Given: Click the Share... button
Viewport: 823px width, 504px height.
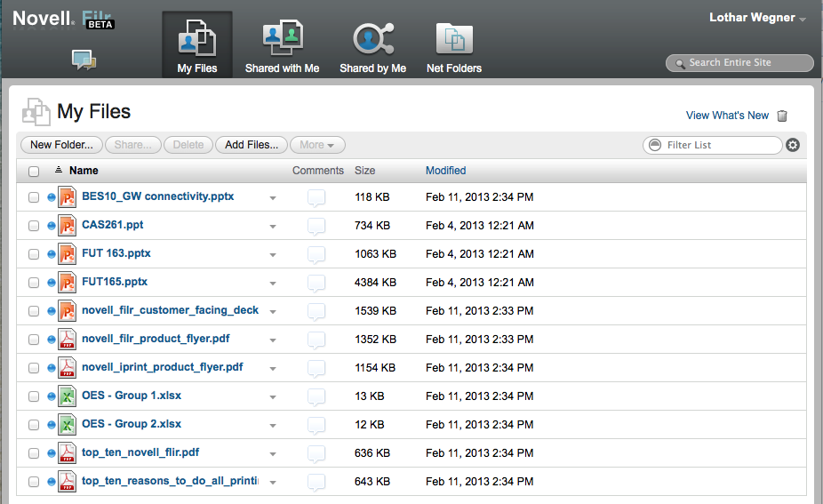Looking at the screenshot, I should click(132, 145).
